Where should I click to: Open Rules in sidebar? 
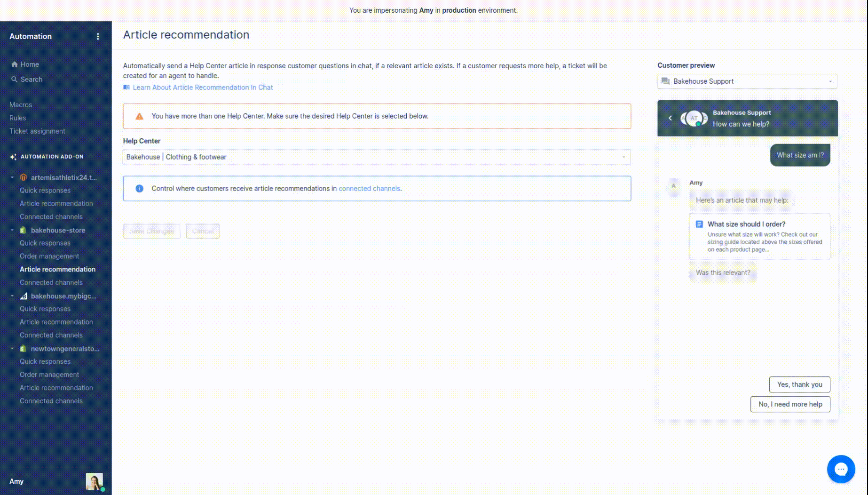click(x=18, y=118)
